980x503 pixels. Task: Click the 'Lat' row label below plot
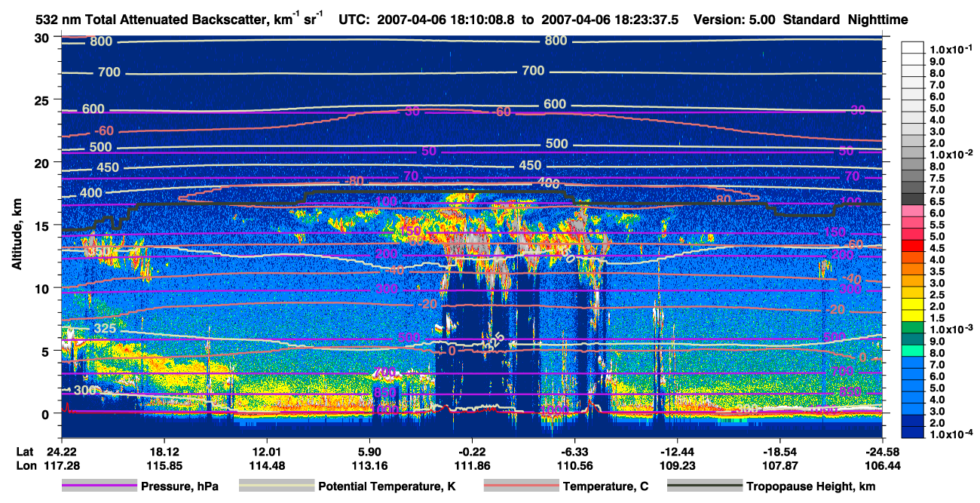pos(25,451)
